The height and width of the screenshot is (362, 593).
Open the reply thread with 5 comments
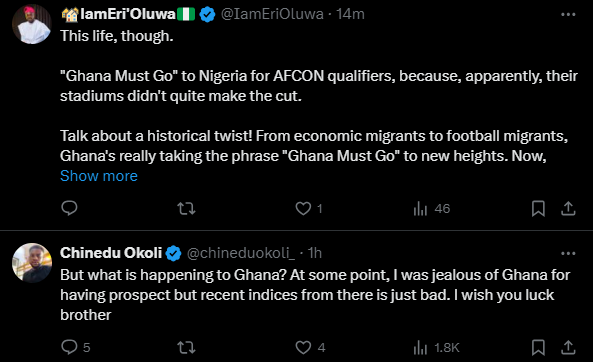coord(76,347)
